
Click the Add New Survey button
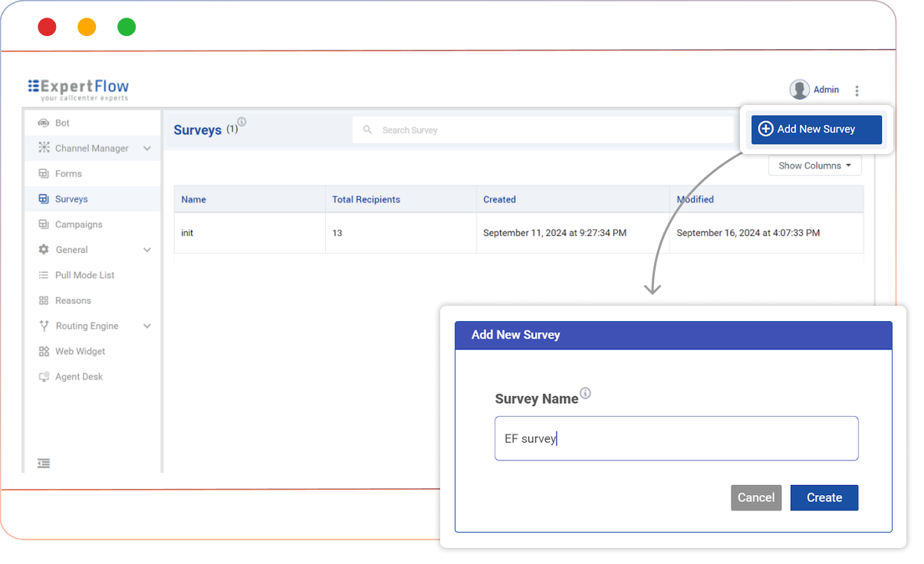tap(816, 130)
